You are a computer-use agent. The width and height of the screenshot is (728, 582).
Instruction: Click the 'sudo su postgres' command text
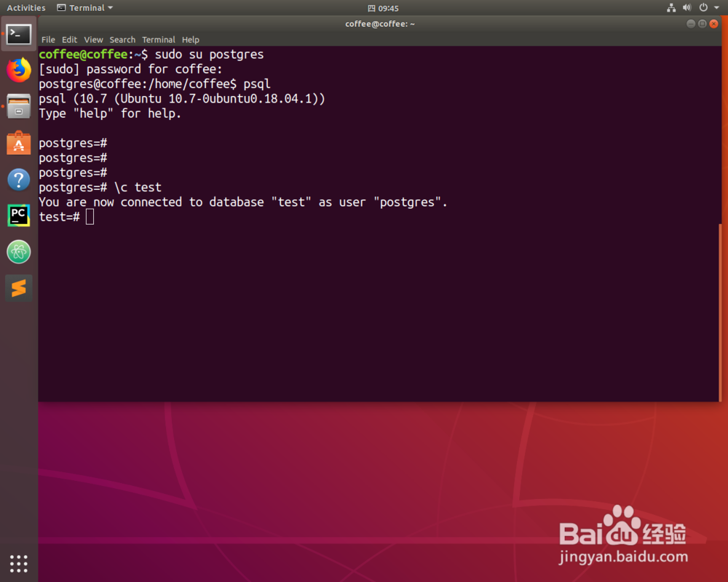point(209,55)
